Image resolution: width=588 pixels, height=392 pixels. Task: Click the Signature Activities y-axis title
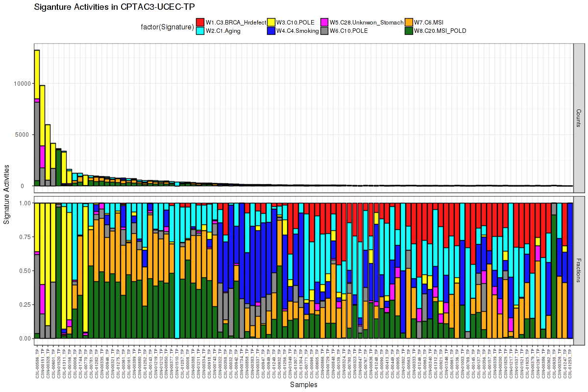[x=7, y=194]
